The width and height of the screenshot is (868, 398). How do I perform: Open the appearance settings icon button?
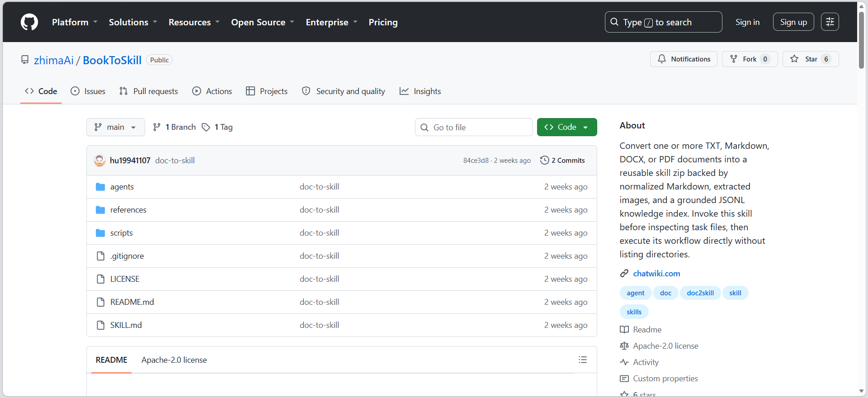point(830,22)
